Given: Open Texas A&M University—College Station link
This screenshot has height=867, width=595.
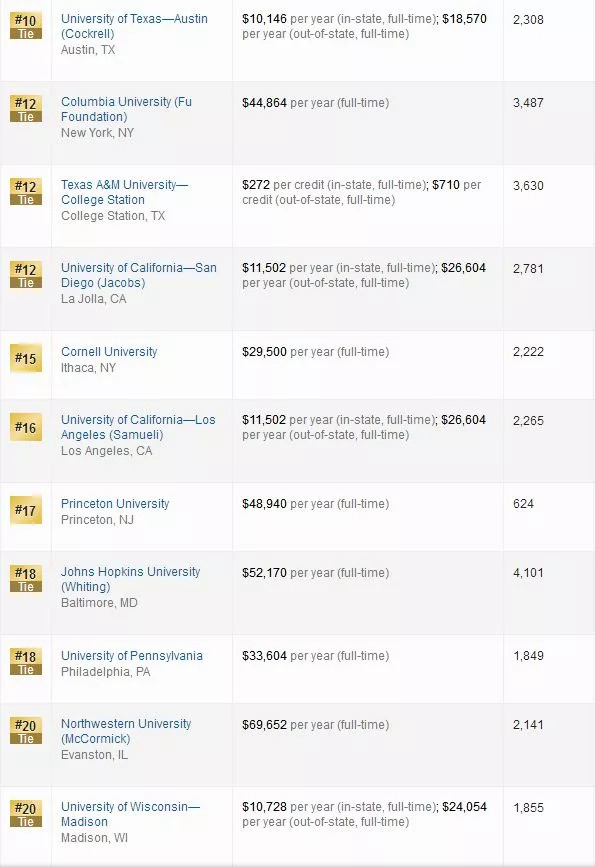Looking at the screenshot, I should [x=124, y=192].
